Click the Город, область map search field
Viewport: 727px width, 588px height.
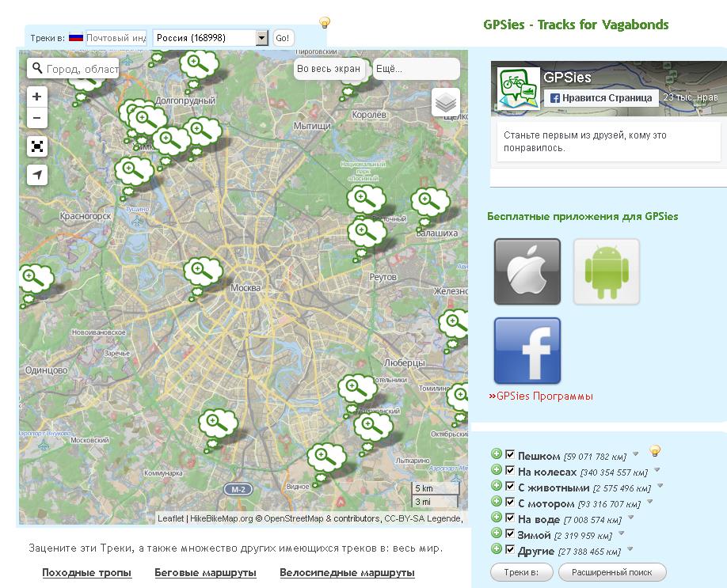[82, 69]
